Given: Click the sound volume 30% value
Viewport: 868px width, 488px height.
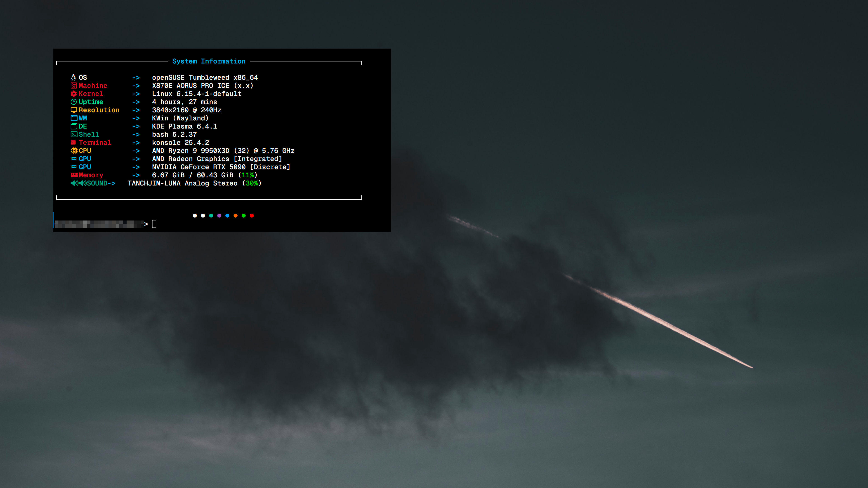Looking at the screenshot, I should tap(252, 183).
